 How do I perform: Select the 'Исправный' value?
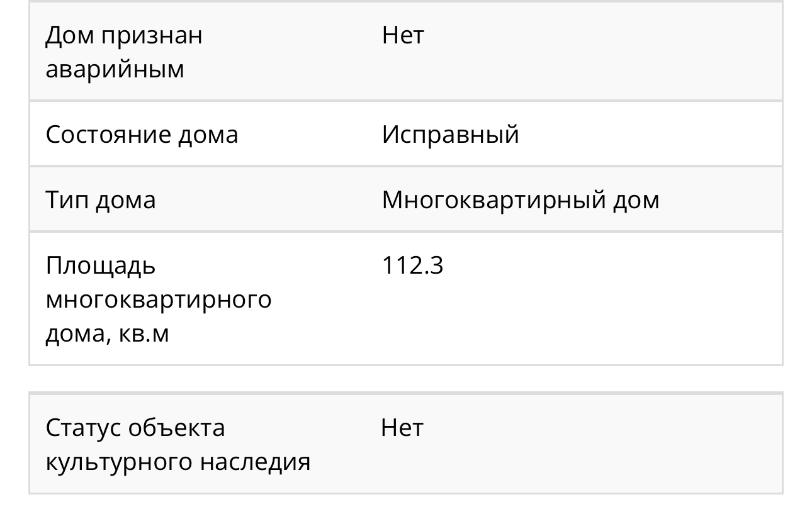click(450, 135)
